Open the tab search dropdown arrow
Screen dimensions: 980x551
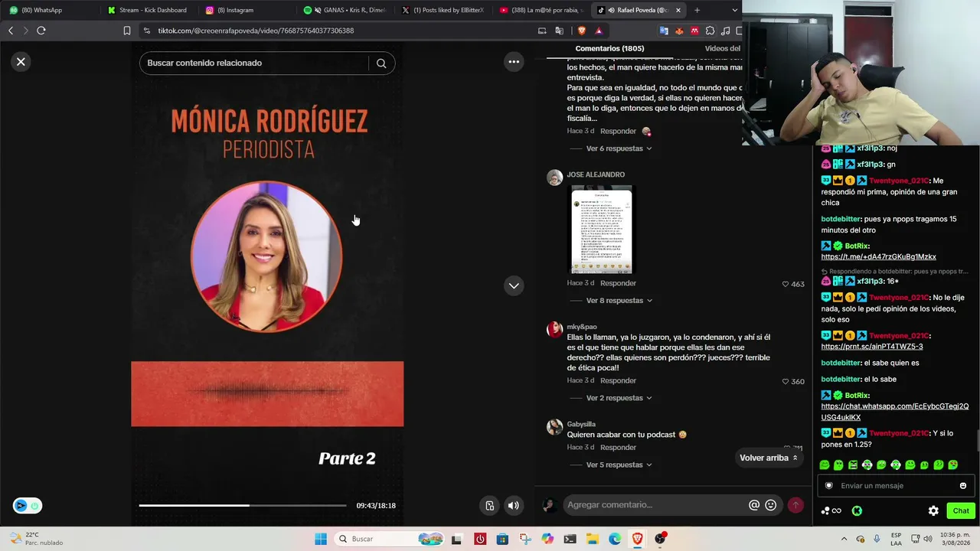tap(735, 10)
